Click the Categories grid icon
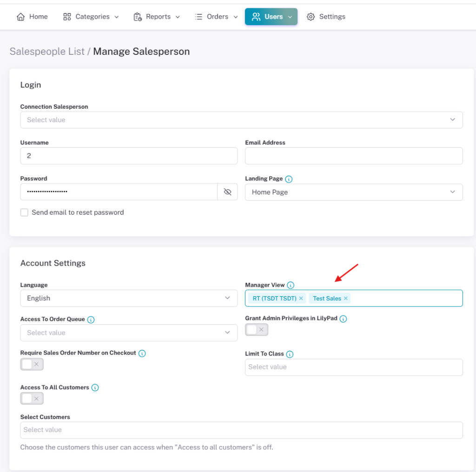 [x=67, y=17]
